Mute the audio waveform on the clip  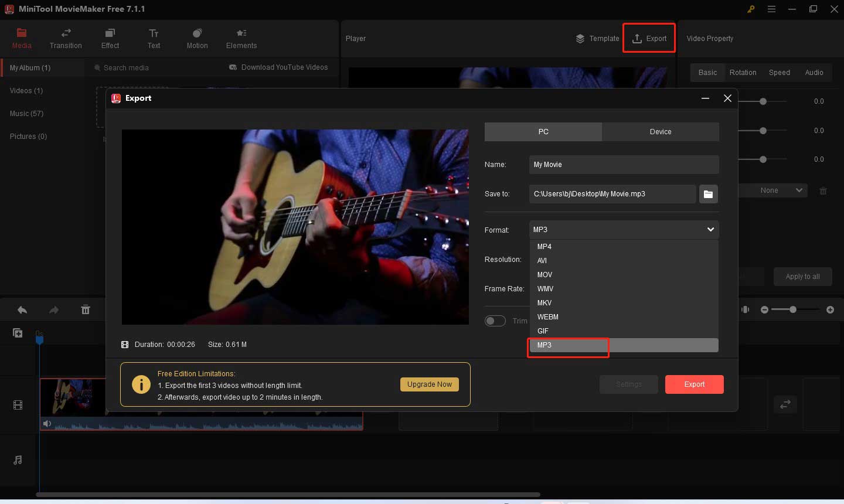pyautogui.click(x=47, y=423)
